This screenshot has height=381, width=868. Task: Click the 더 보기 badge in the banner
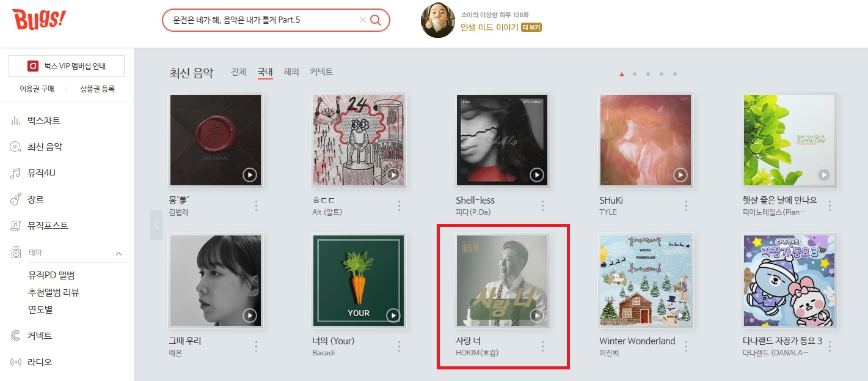[531, 28]
